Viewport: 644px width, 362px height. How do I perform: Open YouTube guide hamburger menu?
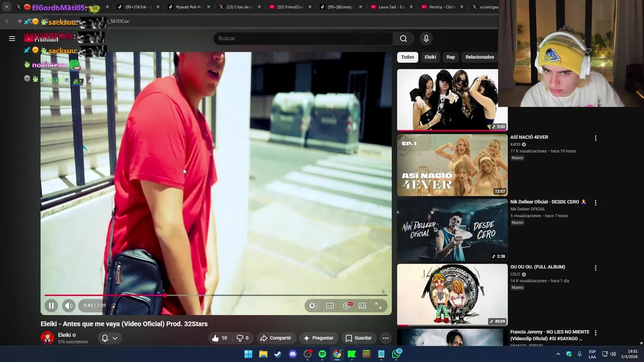tap(12, 38)
